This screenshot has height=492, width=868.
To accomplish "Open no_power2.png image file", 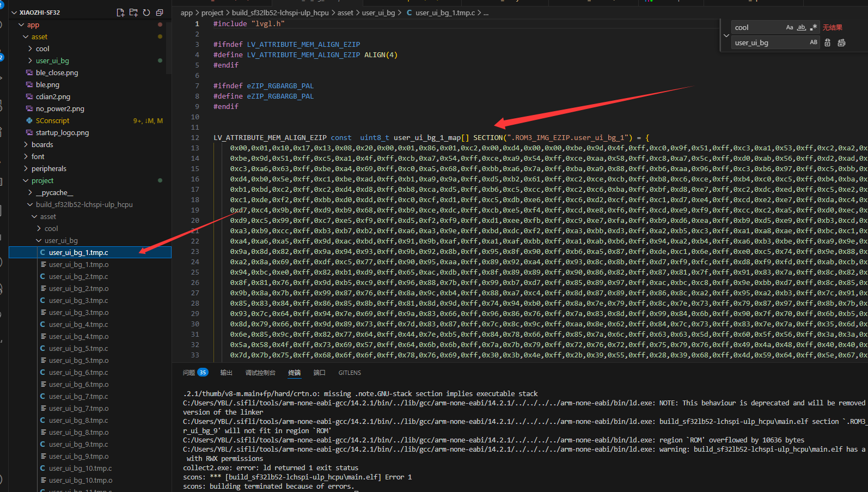I will pos(60,108).
